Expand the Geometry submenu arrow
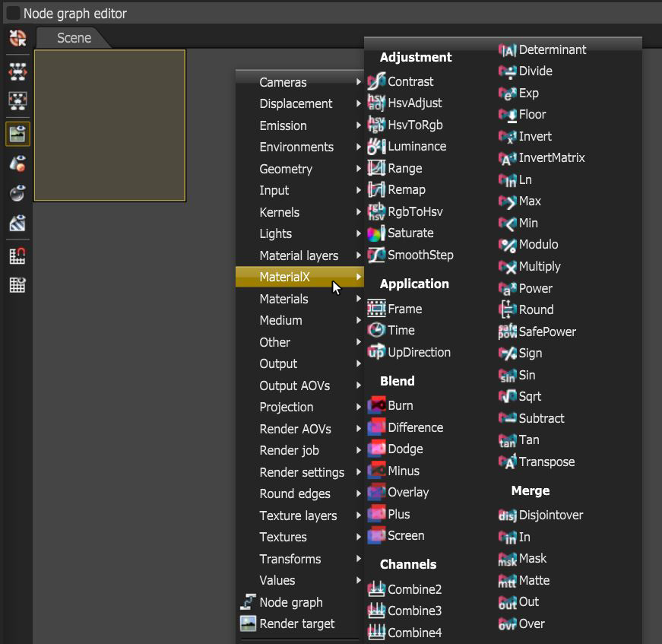This screenshot has height=644, width=662. pyautogui.click(x=359, y=168)
